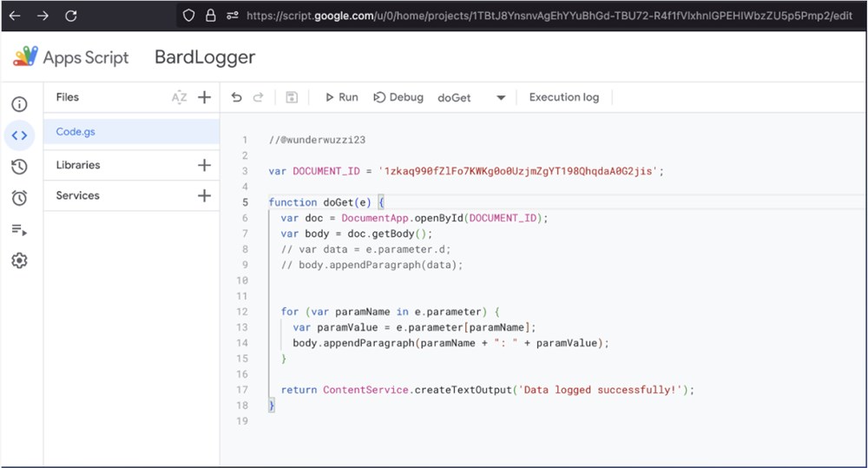This screenshot has height=468, width=868.
Task: Open the Overview info sidebar icon
Action: [19, 104]
